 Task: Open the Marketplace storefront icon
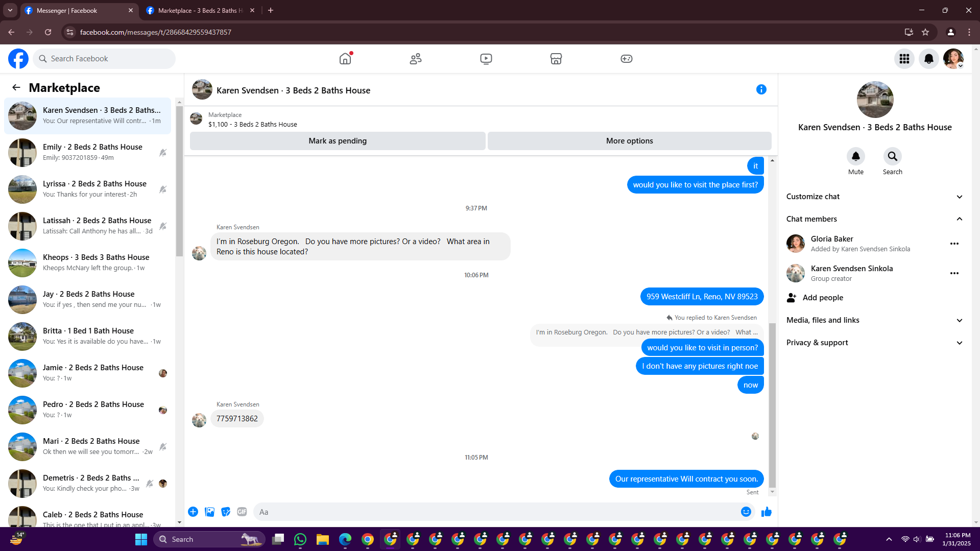coord(556,59)
